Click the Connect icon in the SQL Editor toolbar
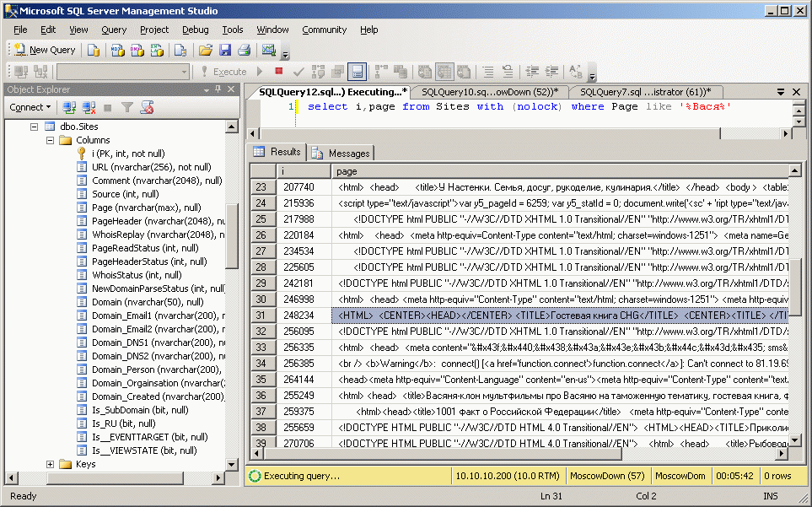This screenshot has height=507, width=812. (21, 72)
